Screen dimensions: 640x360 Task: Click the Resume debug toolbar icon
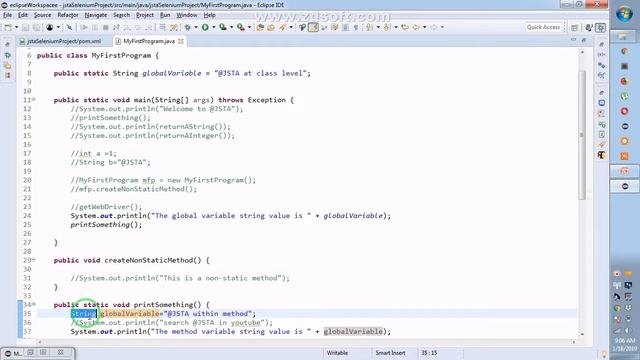pos(84,27)
